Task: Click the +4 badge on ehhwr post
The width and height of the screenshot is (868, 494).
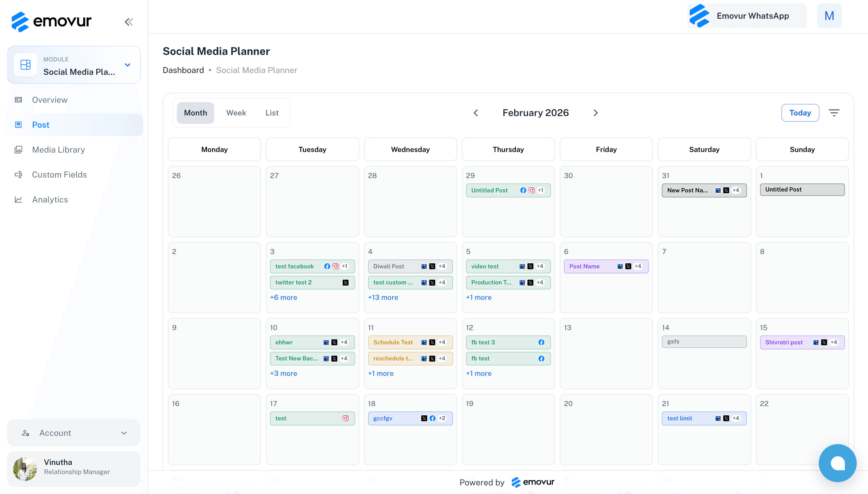Action: (x=344, y=342)
